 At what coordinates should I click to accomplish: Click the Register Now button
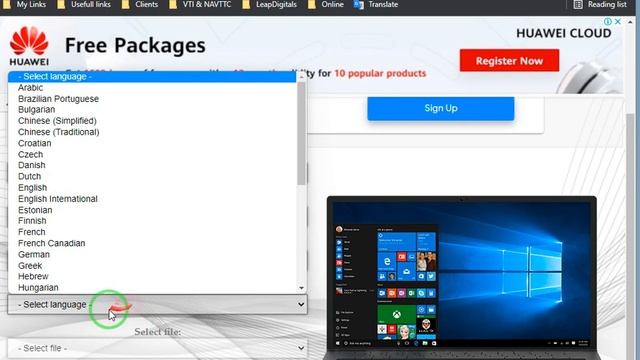pos(509,60)
